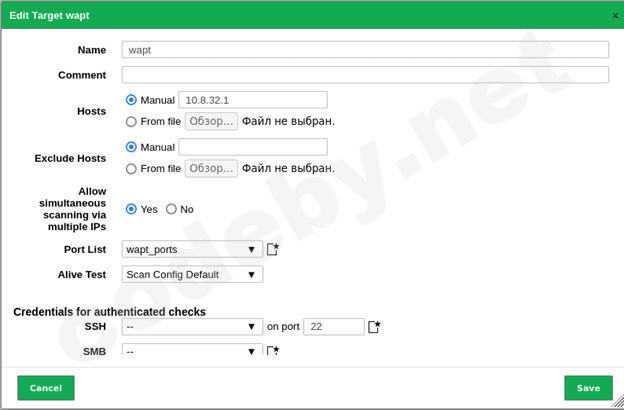Choose Yes for simultaneous scanning
This screenshot has width=624, height=410.
(x=131, y=209)
